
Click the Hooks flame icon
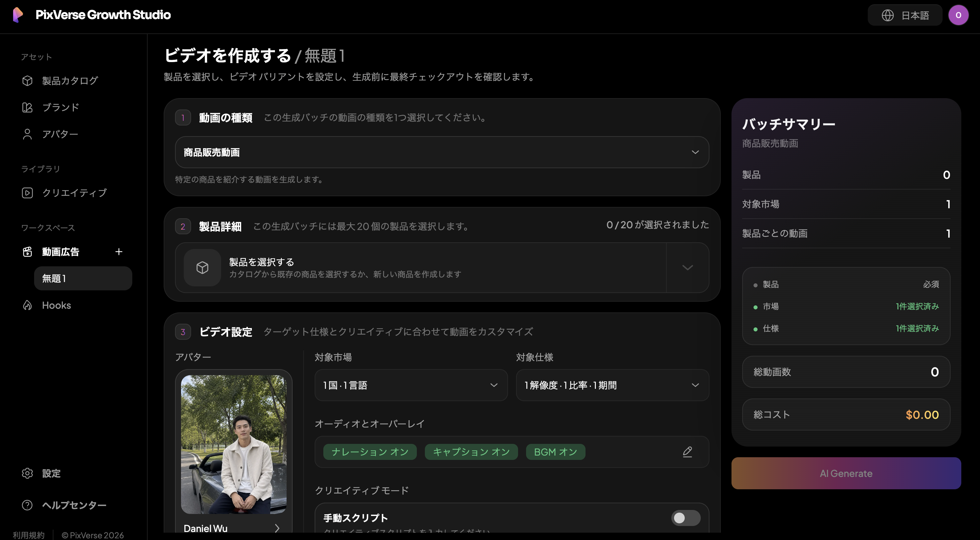(27, 305)
